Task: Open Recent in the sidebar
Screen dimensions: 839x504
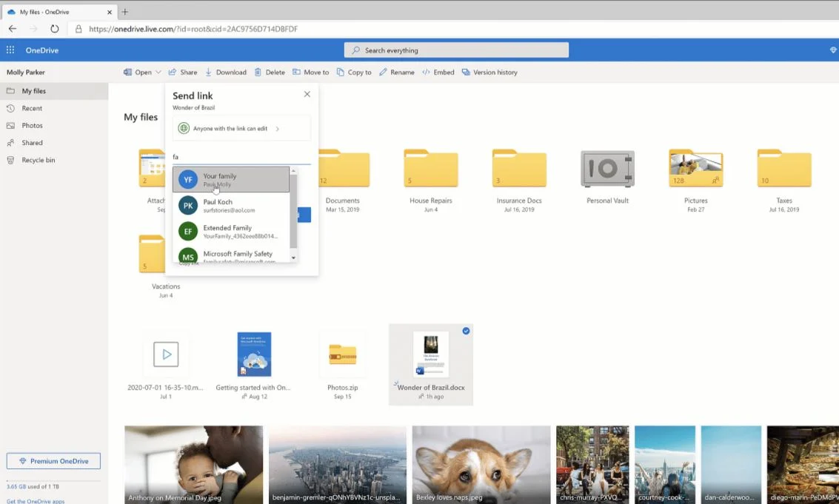Action: point(54,108)
